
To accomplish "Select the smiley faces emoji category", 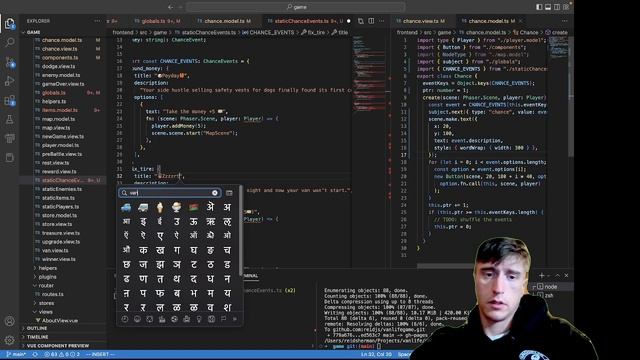I will point(137,319).
